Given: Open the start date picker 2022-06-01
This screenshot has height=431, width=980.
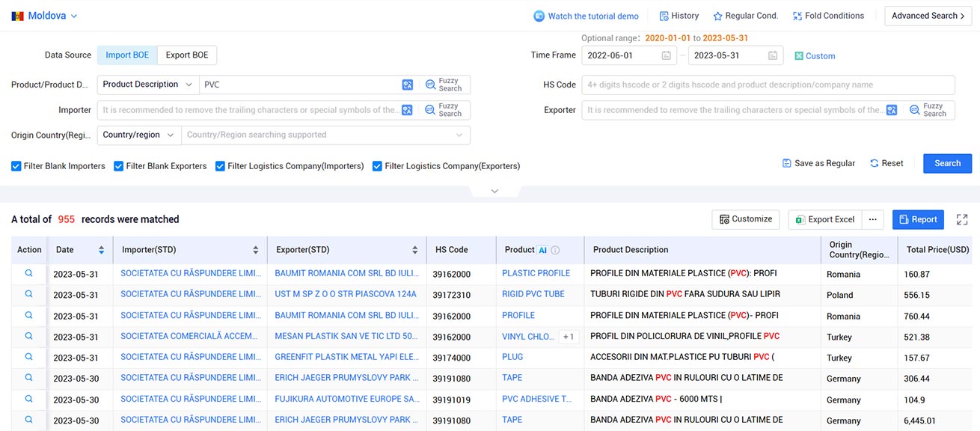Looking at the screenshot, I should tap(628, 55).
